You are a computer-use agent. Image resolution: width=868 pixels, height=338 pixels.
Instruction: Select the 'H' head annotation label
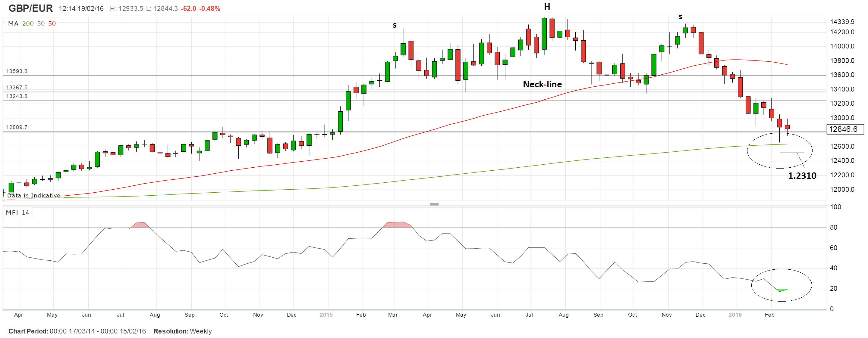[x=547, y=7]
